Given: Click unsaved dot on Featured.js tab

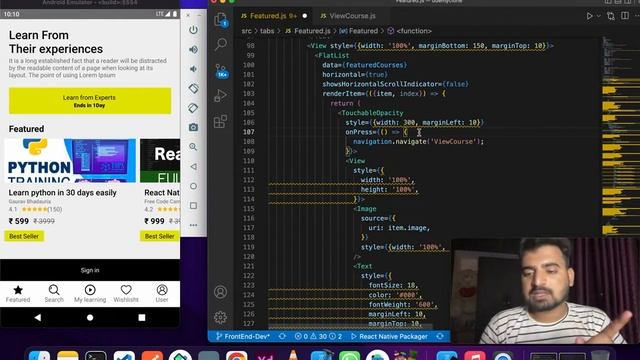Looking at the screenshot, I should [x=304, y=16].
